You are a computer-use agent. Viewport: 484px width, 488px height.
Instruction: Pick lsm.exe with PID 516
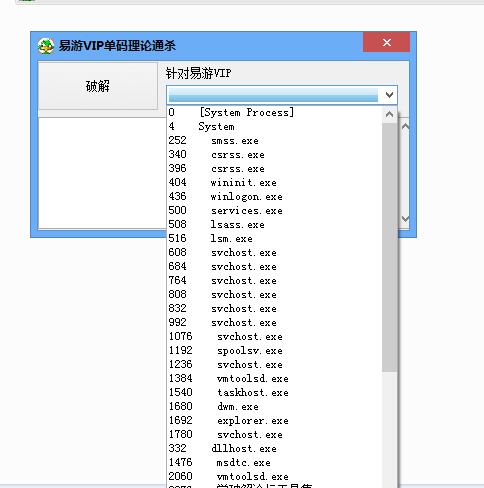(x=274, y=238)
